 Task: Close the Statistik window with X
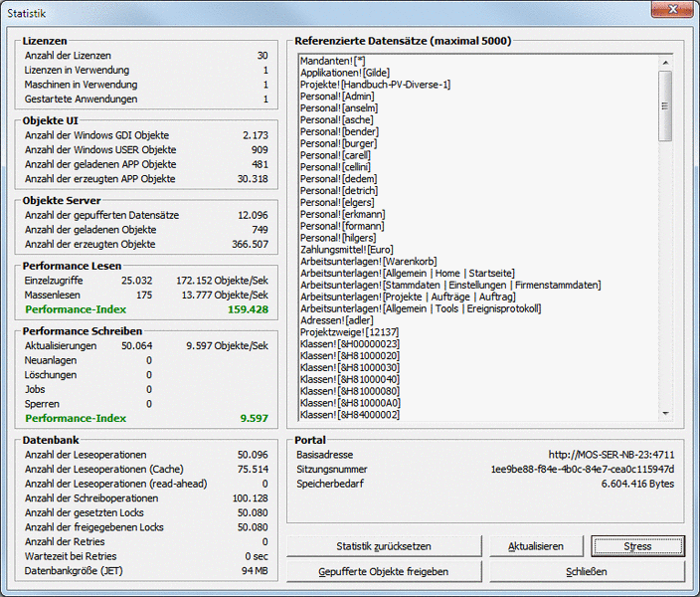click(672, 9)
